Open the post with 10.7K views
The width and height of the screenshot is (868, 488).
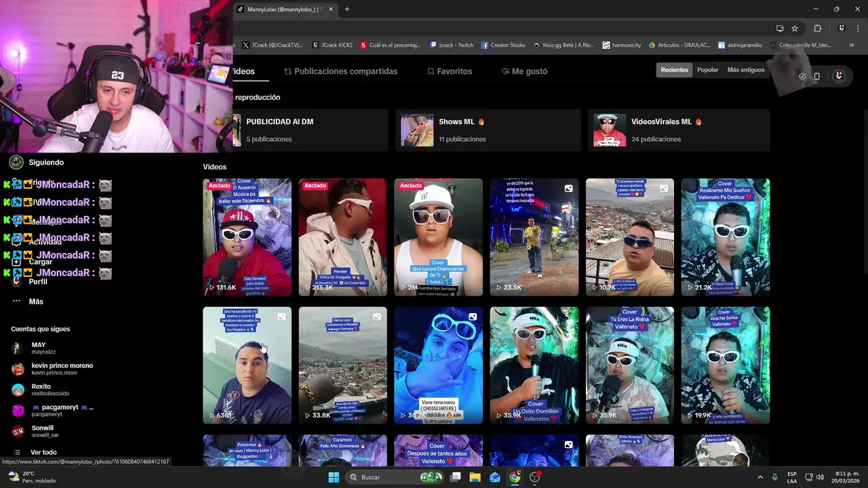click(630, 237)
